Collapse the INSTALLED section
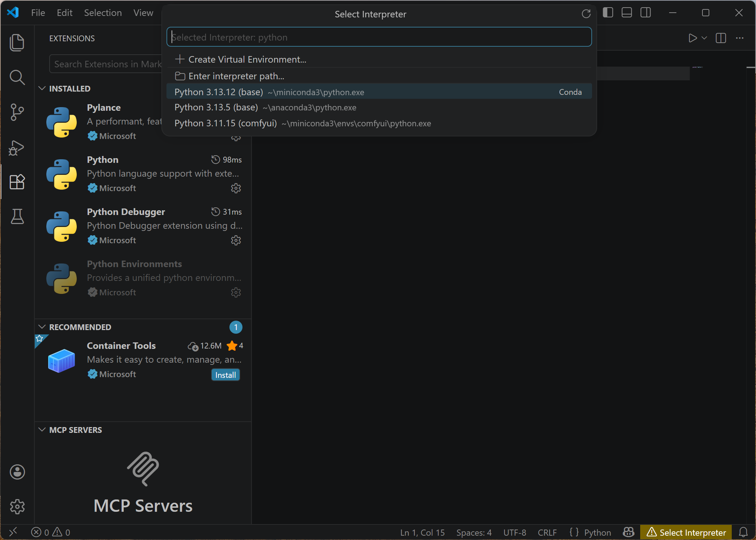756x540 pixels. [69, 89]
